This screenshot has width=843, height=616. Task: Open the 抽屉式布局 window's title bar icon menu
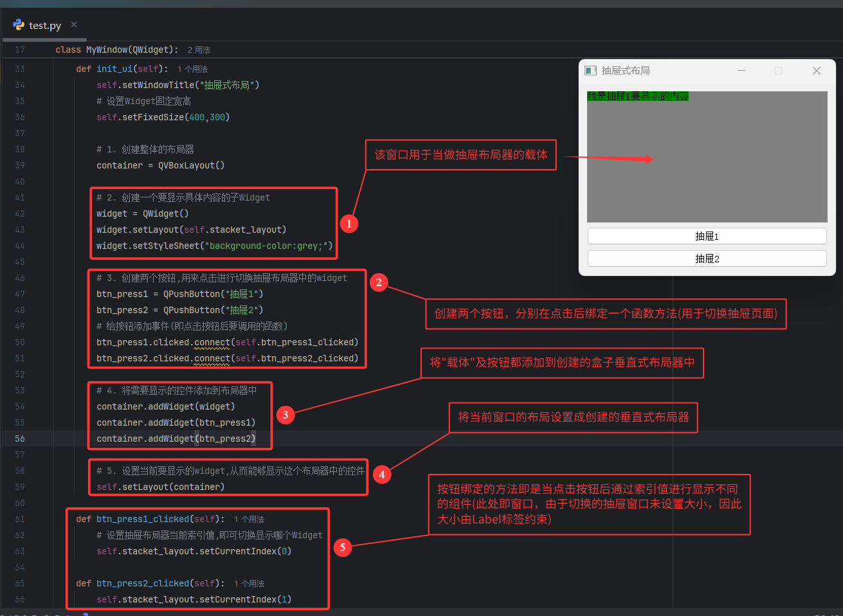click(590, 71)
